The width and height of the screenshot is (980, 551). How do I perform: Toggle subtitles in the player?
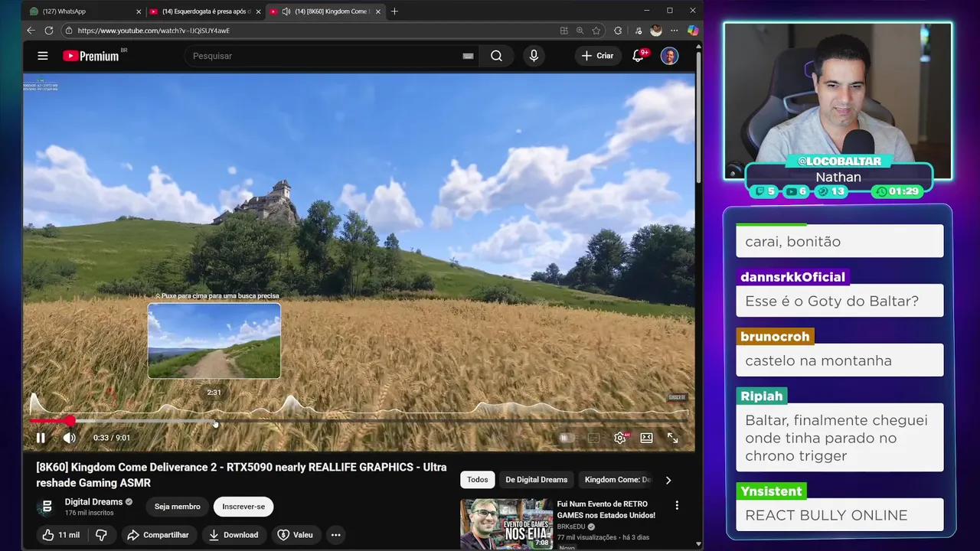point(593,438)
